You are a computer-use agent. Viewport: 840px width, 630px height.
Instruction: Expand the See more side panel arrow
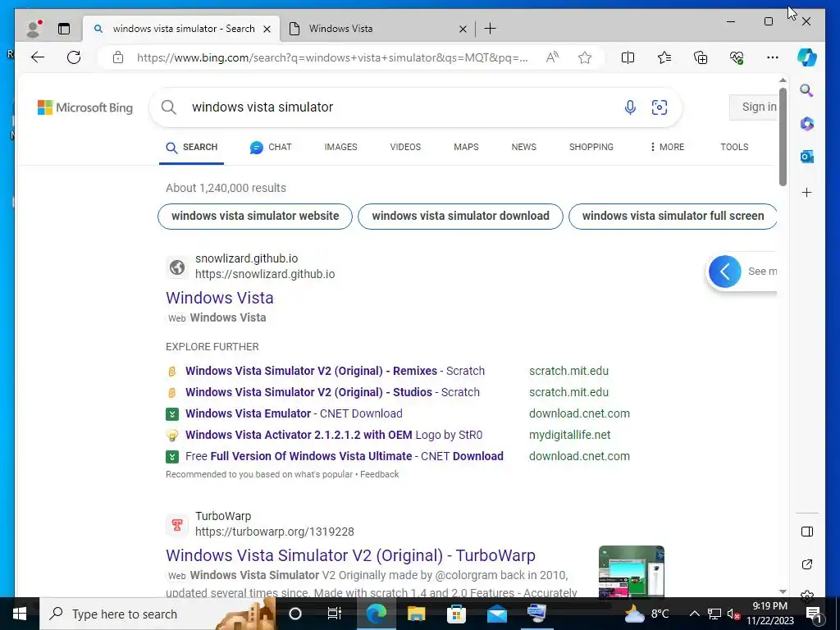pos(725,272)
